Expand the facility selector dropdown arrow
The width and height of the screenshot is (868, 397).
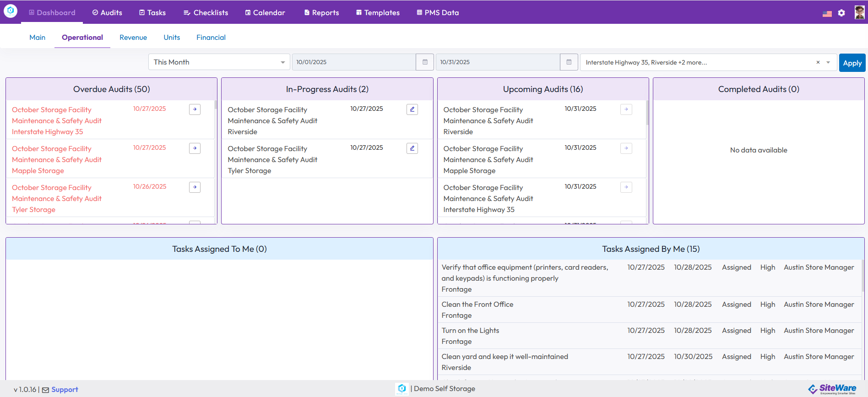tap(828, 63)
